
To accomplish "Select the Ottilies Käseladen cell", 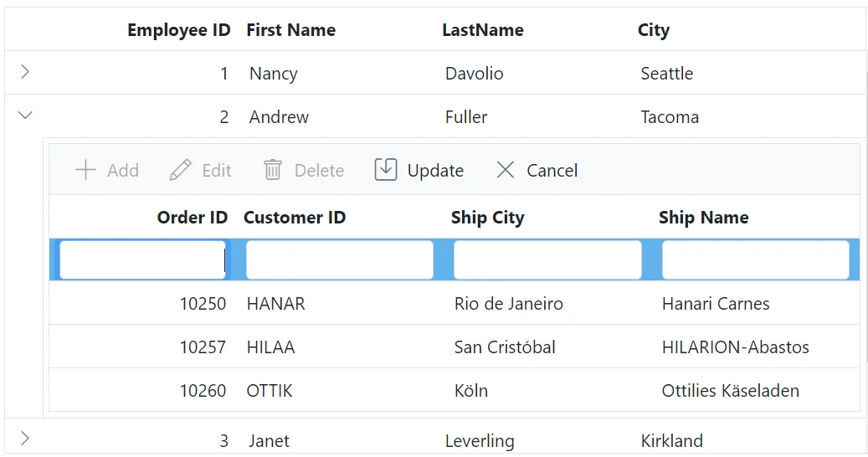I will pos(731,391).
